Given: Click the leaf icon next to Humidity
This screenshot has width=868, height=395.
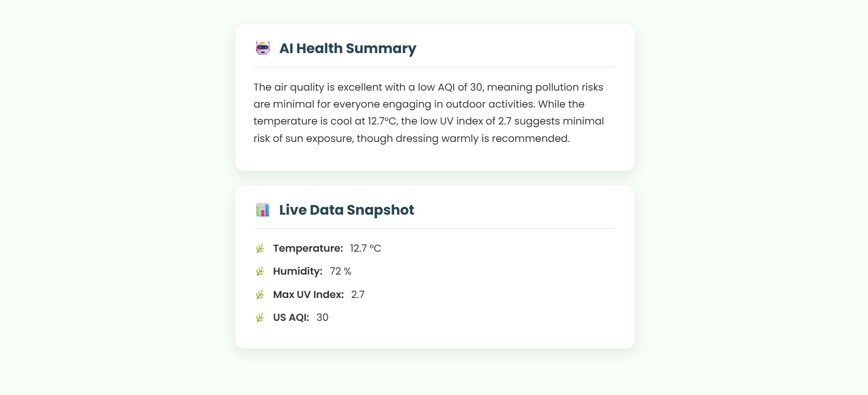Looking at the screenshot, I should pyautogui.click(x=260, y=271).
